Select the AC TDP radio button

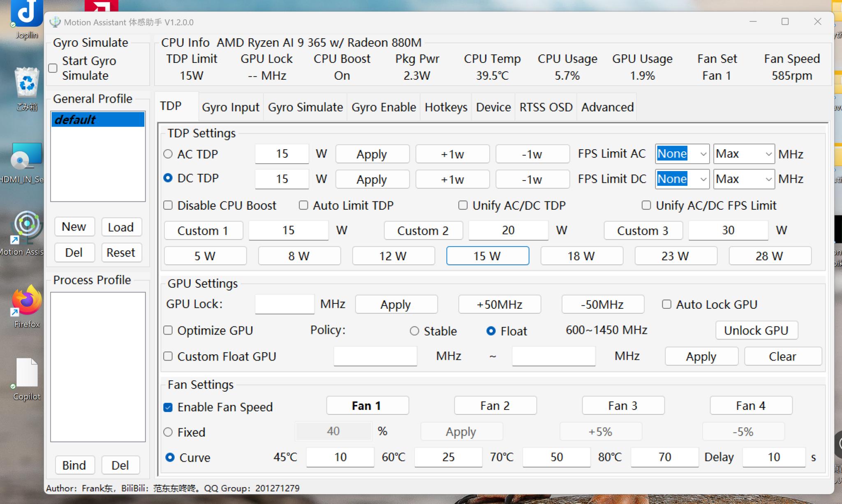168,154
